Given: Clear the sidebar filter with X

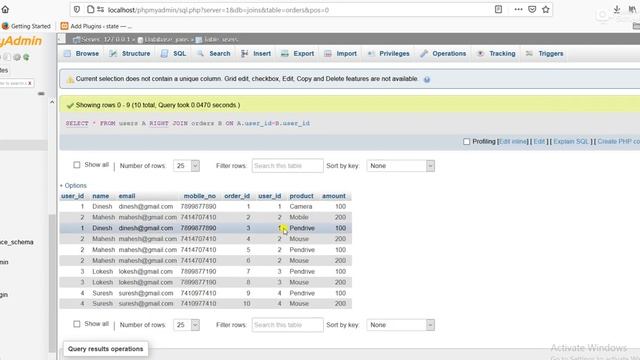Looking at the screenshot, I should pos(30,83).
